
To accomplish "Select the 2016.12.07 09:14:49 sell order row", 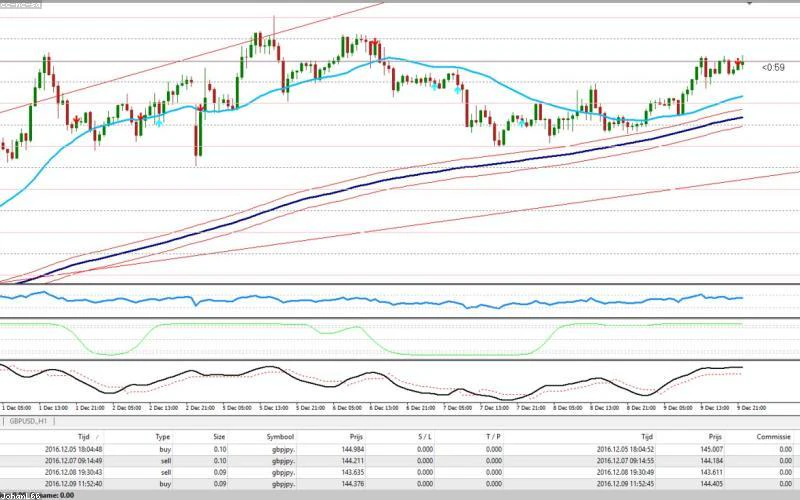I will point(400,461).
